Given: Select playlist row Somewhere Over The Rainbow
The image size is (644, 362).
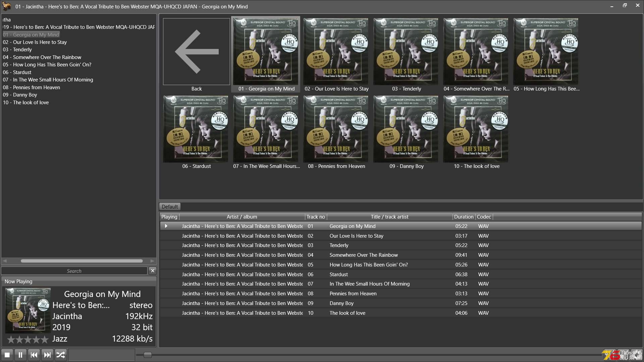Looking at the screenshot, I should 401,255.
